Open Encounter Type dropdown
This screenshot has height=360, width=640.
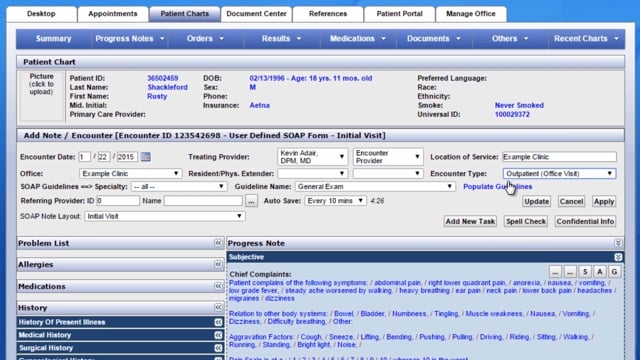click(559, 173)
